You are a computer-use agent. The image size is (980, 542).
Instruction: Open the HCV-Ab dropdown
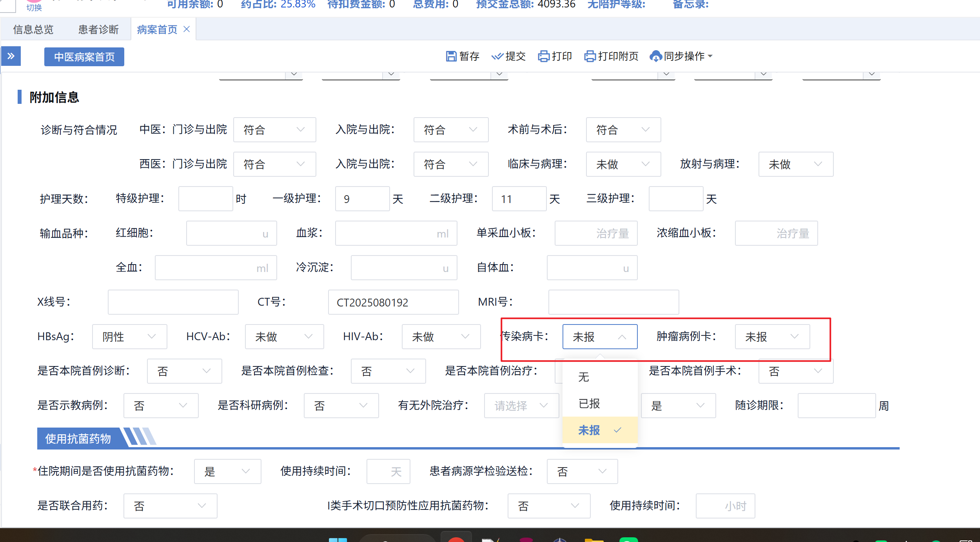[284, 337]
